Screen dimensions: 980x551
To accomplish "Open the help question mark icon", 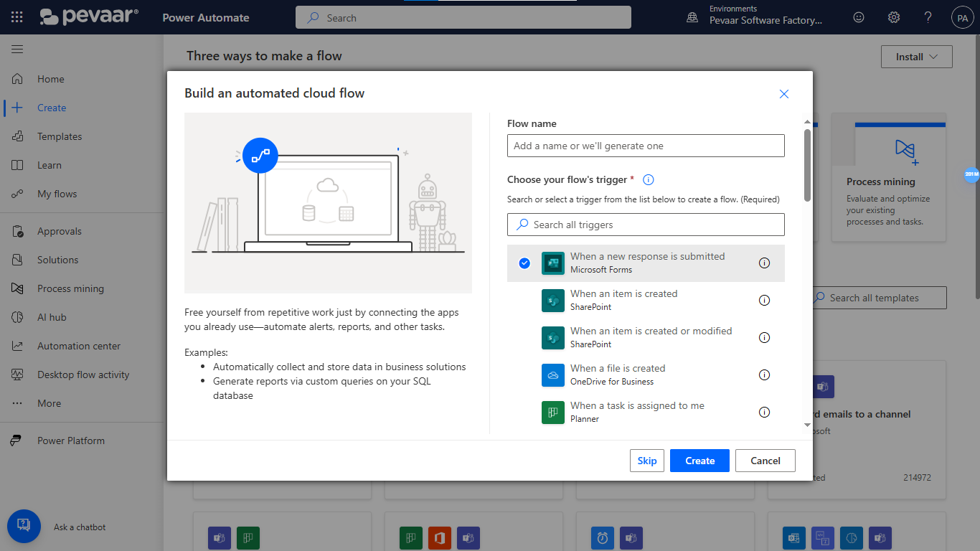I will pos(928,17).
